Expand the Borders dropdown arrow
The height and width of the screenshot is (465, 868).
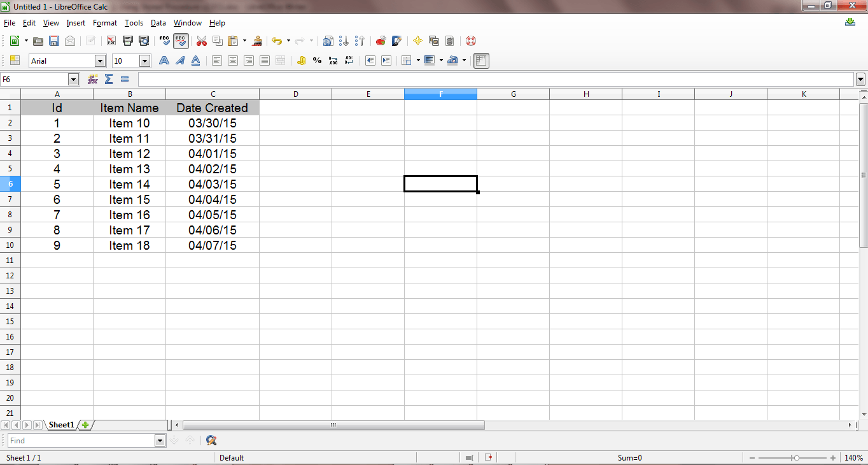pos(419,61)
